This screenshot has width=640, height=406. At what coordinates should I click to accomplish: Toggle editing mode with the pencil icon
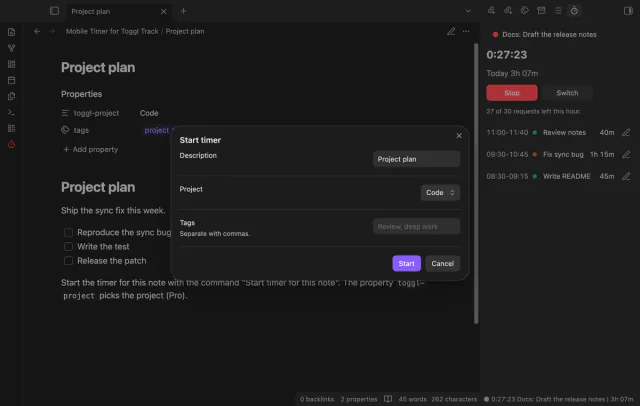coord(451,31)
